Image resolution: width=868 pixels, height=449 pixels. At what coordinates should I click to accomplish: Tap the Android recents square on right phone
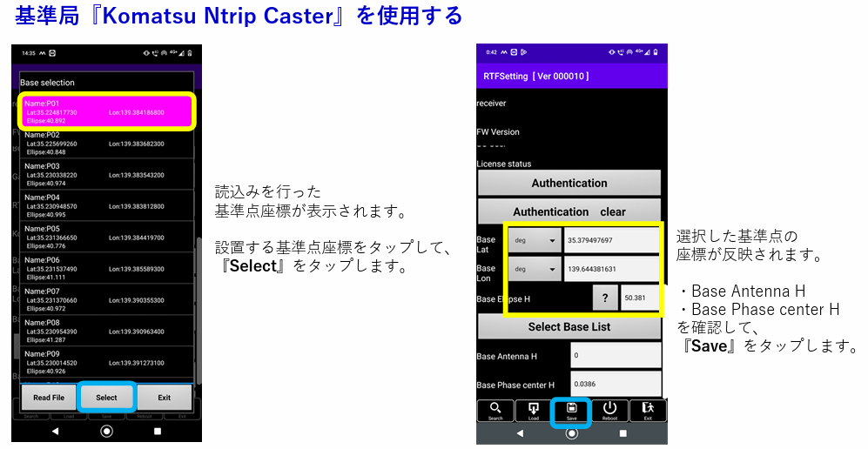click(x=623, y=433)
